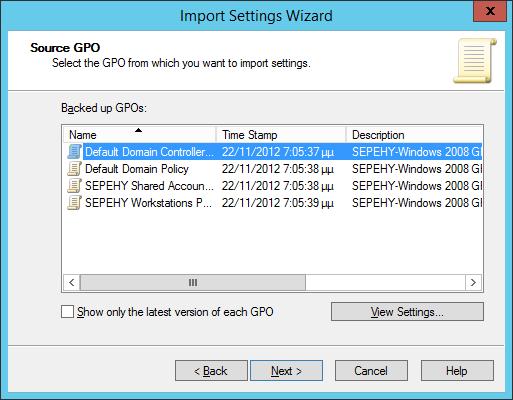Open Help for the wizard
The height and width of the screenshot is (400, 513).
pyautogui.click(x=457, y=370)
